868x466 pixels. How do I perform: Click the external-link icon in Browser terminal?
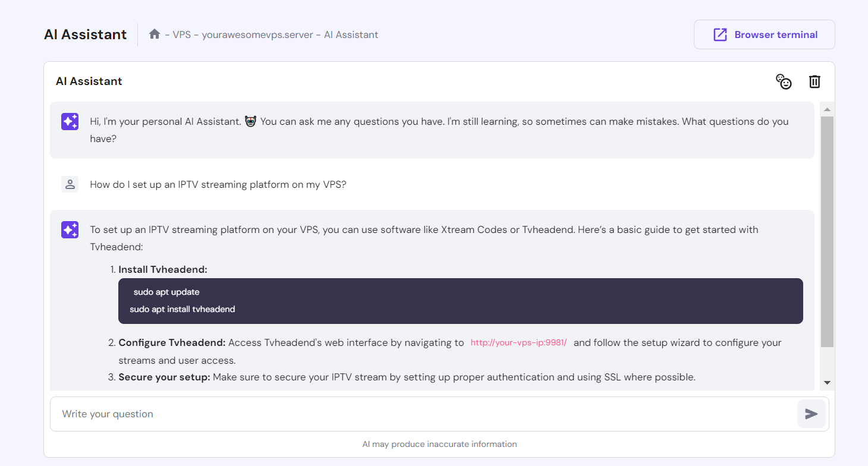720,34
